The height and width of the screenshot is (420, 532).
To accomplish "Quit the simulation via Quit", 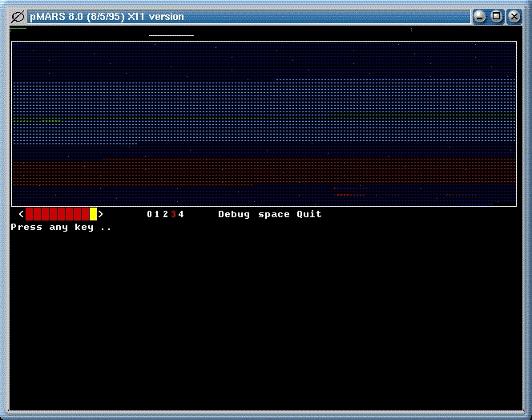I will pos(309,214).
